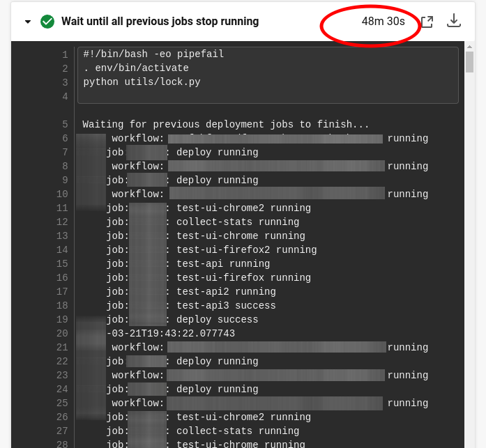The height and width of the screenshot is (448, 486).
Task: Click the 'test-api3 success' log entry
Action: tap(226, 306)
